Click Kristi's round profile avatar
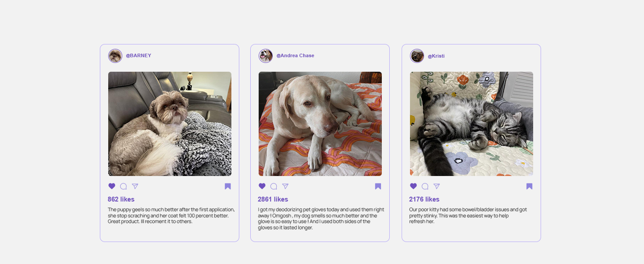 417,56
